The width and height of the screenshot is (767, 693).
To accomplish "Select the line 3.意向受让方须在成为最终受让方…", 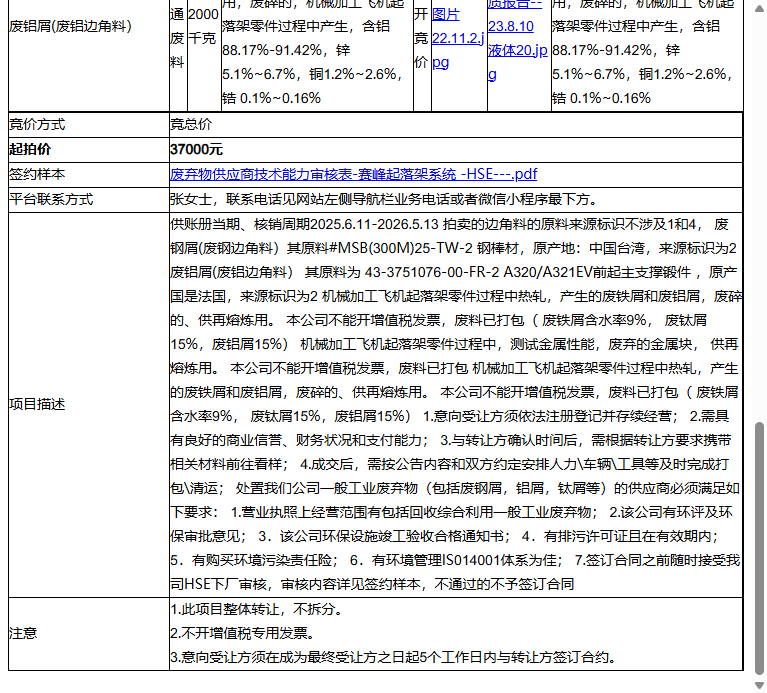I will point(393,657).
